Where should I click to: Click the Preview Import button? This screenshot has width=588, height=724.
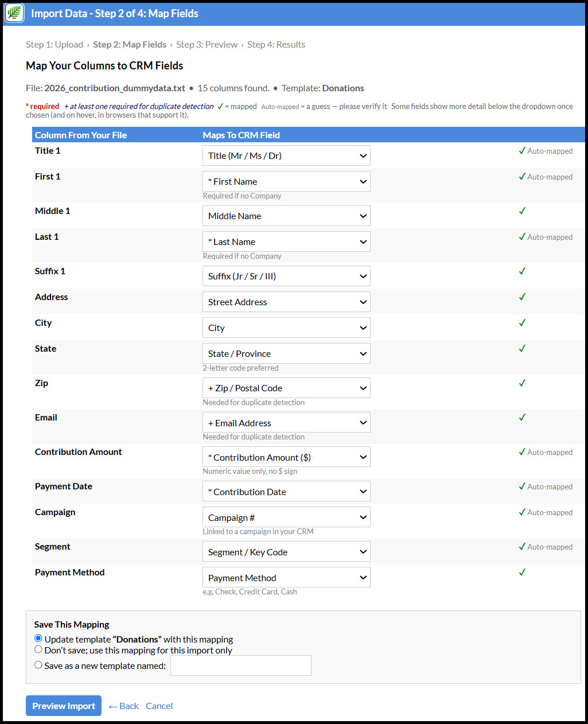tap(64, 706)
